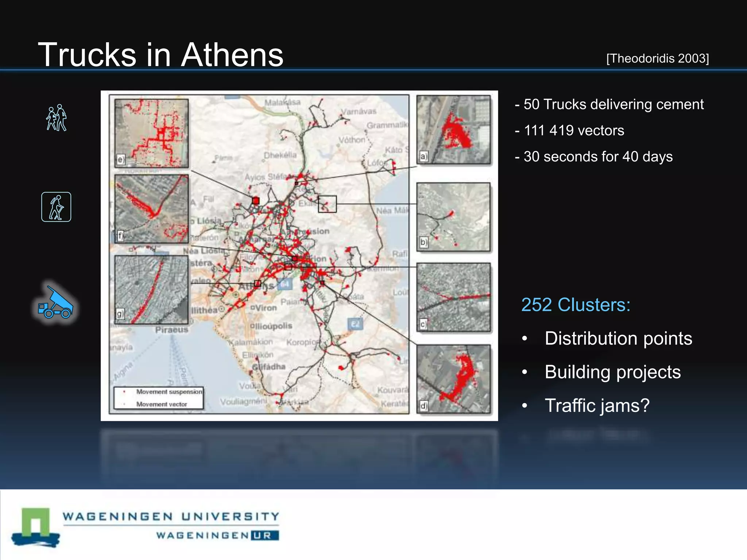This screenshot has width=747, height=560.
Task: Click the two pedestrians walking icon
Action: pyautogui.click(x=56, y=117)
